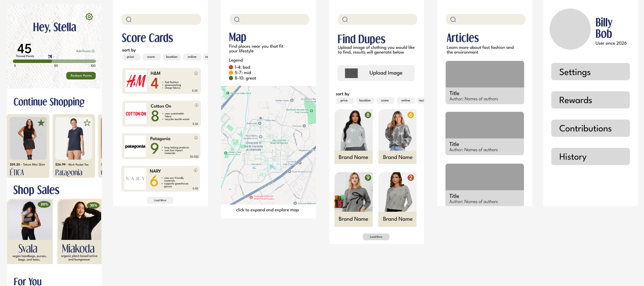The height and width of the screenshot is (286, 644).
Task: Open the settings gear on home screen
Action: 89,16
